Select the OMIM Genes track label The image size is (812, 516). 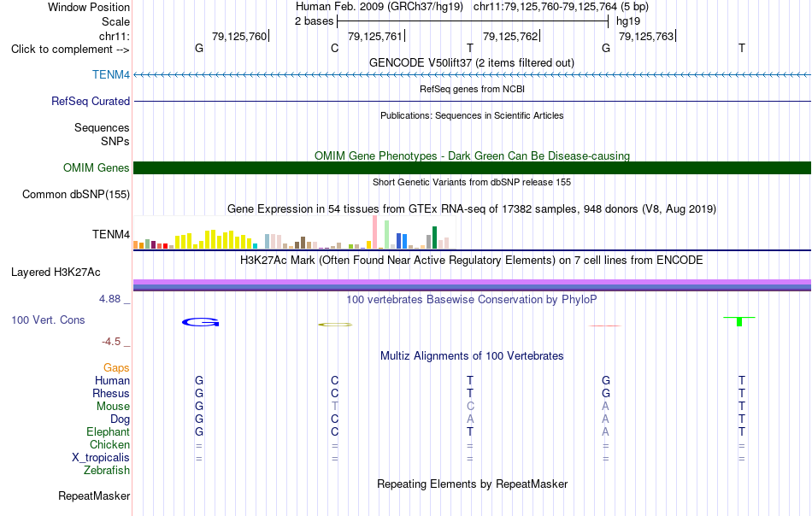point(96,167)
